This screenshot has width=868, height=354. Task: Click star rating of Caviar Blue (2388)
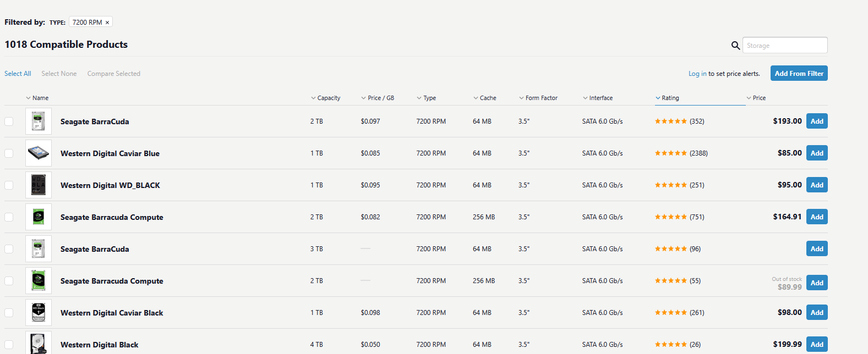[x=670, y=153]
